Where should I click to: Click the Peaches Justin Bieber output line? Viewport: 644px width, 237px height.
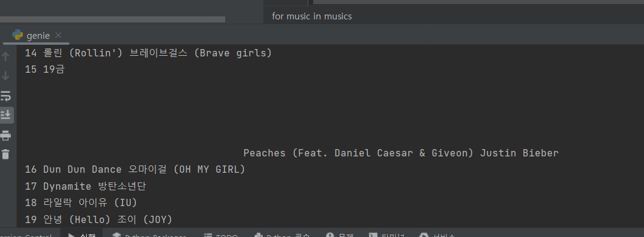(401, 153)
